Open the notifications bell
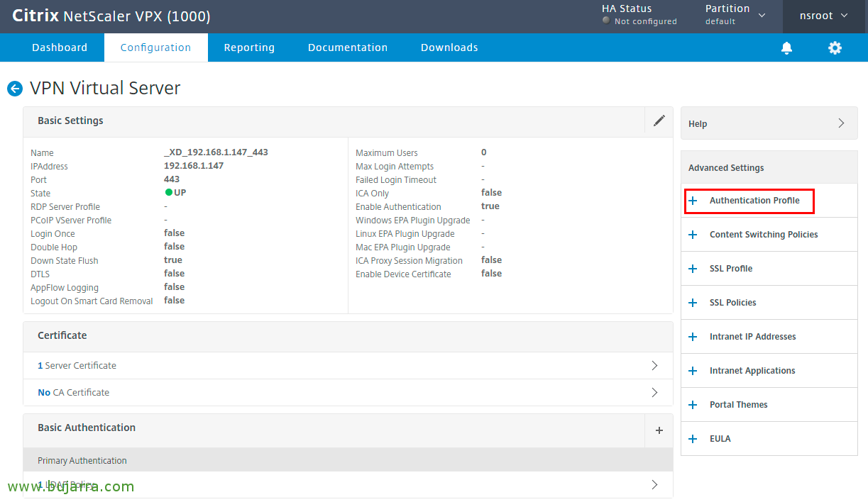 (786, 48)
